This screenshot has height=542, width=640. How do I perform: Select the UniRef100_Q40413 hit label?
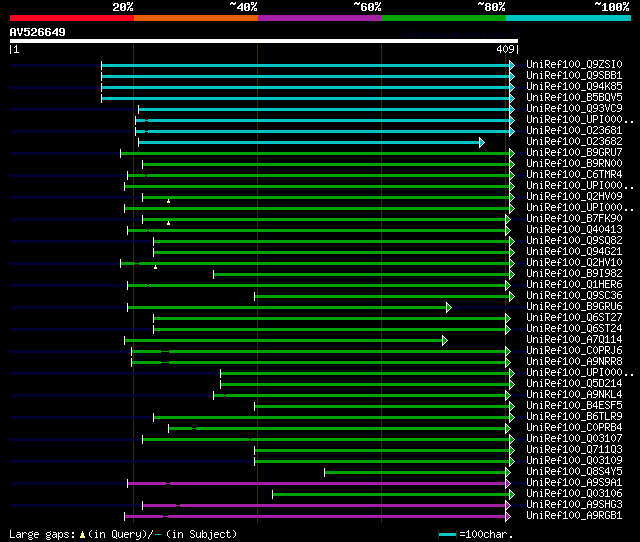574,230
